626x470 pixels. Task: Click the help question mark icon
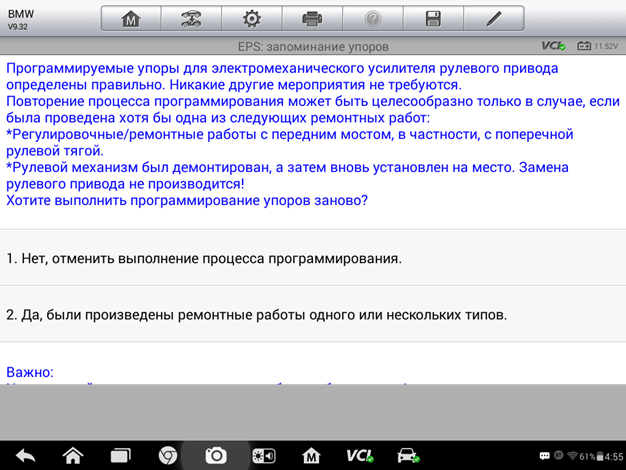pos(372,19)
